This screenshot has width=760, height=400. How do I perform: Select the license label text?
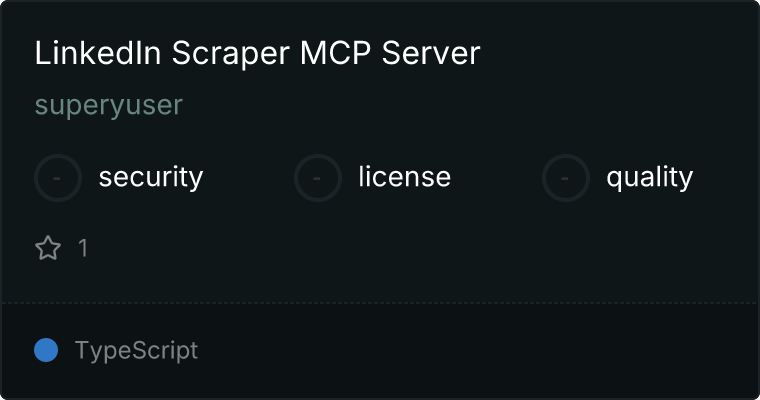405,176
